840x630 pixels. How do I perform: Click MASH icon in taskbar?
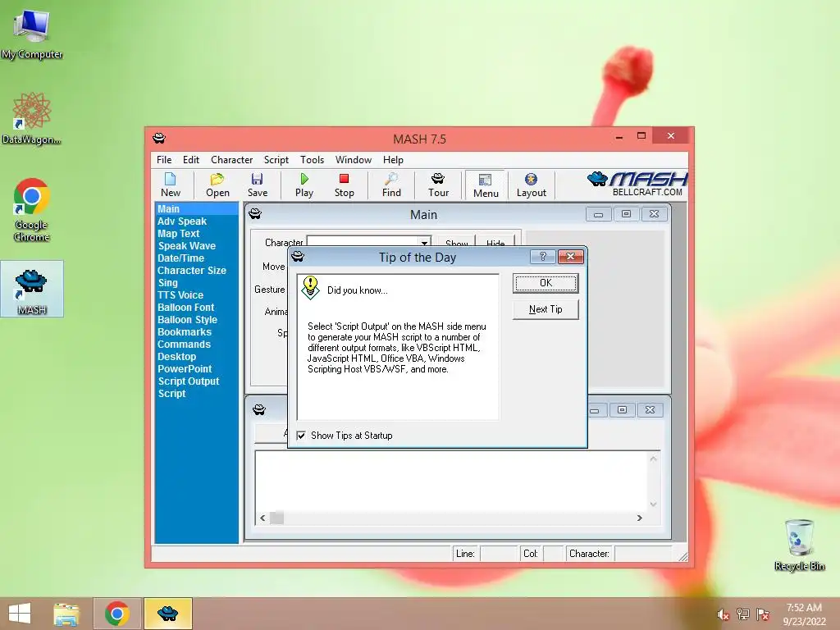(167, 614)
